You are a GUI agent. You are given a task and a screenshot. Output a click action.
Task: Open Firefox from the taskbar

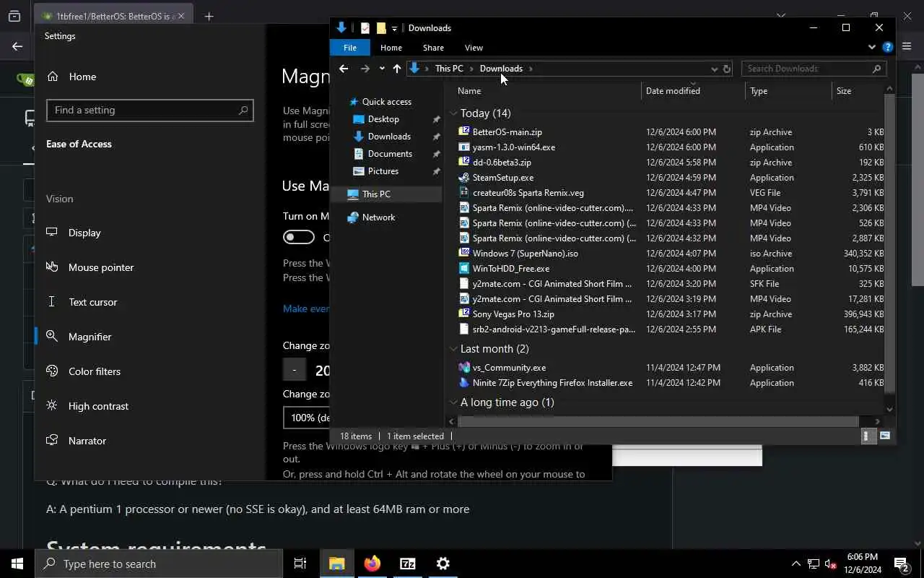click(x=372, y=564)
